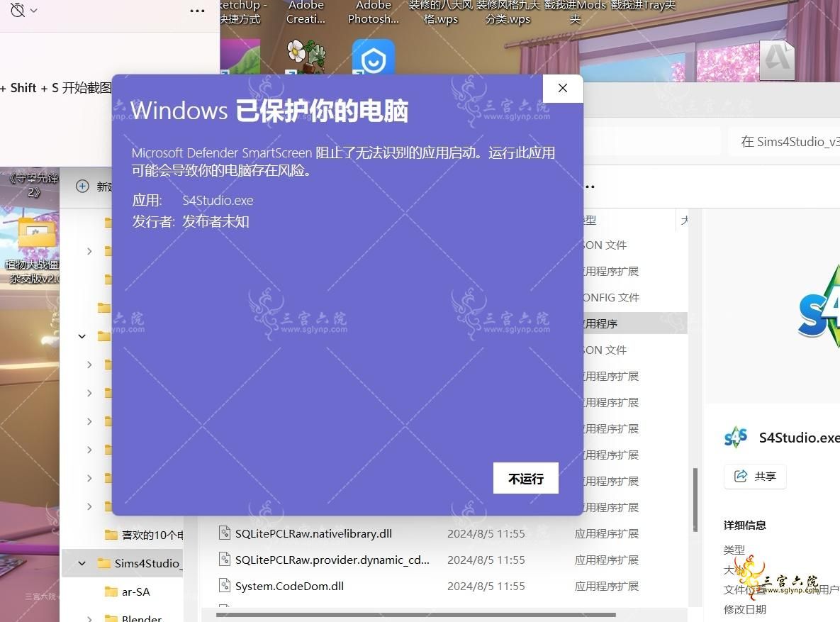Open the snipping tool more options menu
840x622 pixels.
point(197,11)
